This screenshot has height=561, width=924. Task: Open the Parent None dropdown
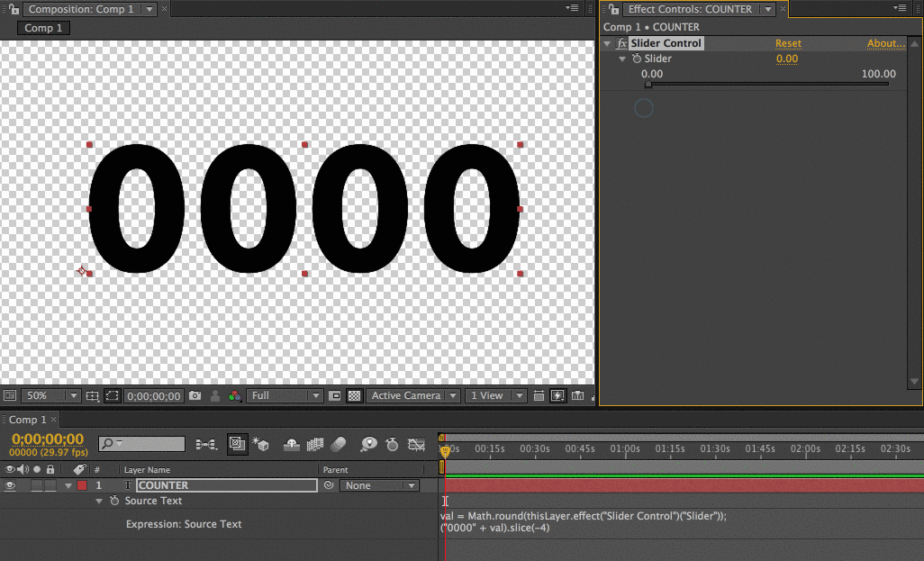click(379, 485)
